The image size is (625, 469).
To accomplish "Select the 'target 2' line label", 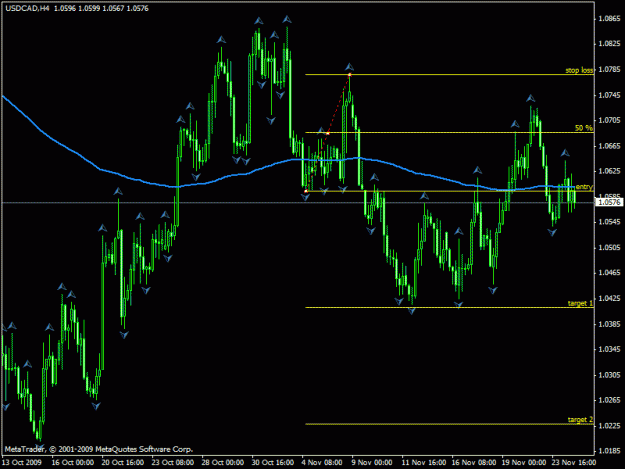I will pyautogui.click(x=580, y=420).
